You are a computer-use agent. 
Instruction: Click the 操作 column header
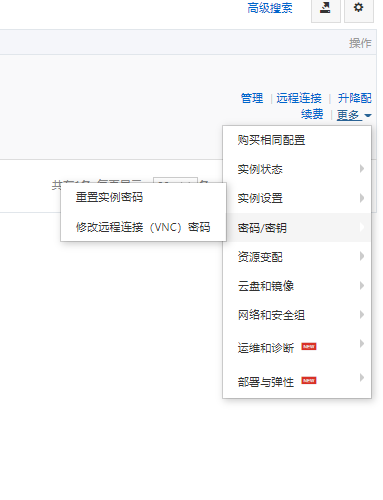tap(360, 43)
